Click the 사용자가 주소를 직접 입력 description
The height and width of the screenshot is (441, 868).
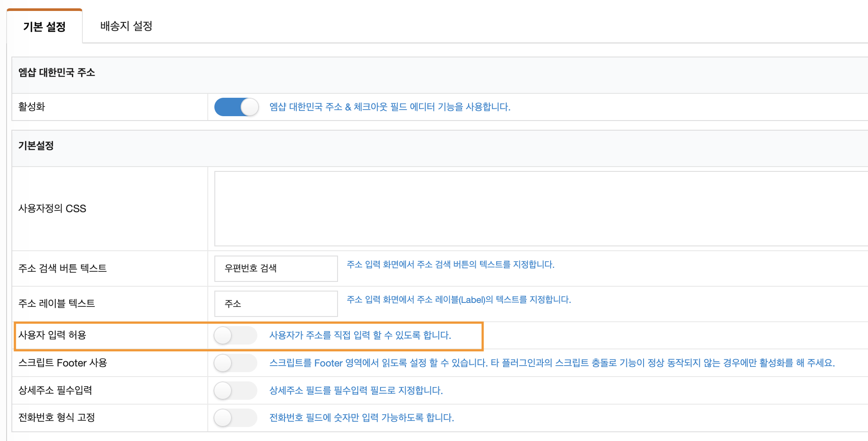(x=360, y=335)
